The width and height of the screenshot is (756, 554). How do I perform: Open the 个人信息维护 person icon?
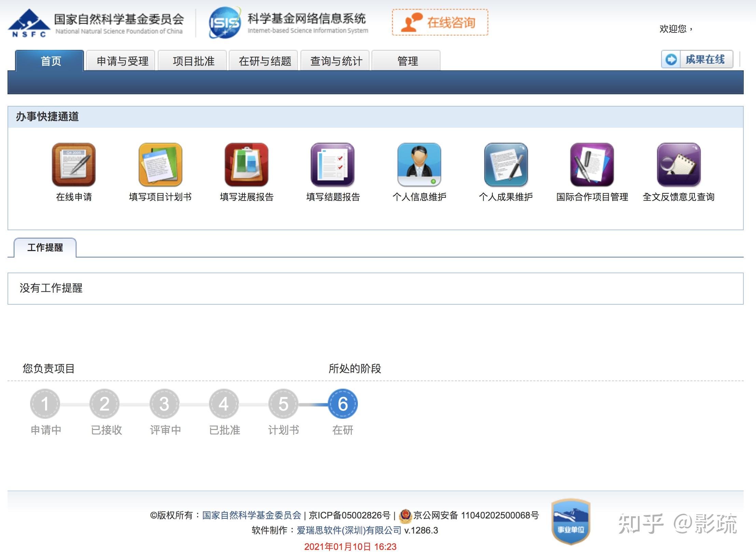(x=419, y=165)
